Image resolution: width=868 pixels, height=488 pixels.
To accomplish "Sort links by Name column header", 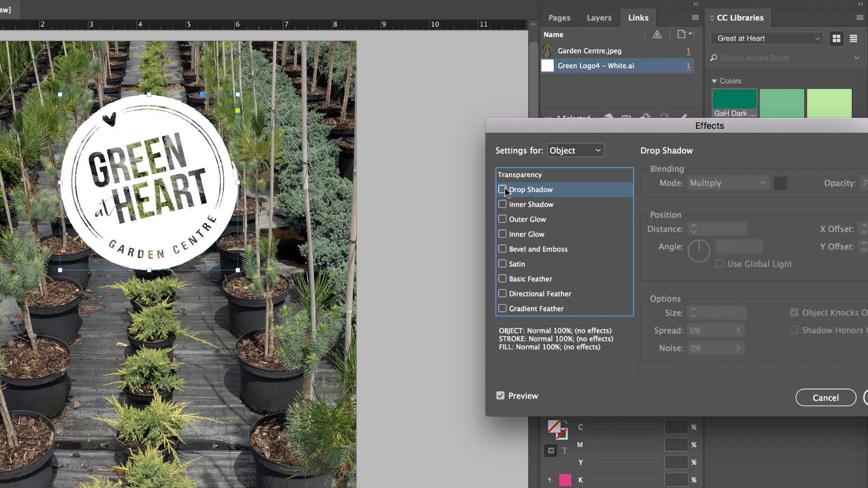I will pyautogui.click(x=553, y=34).
